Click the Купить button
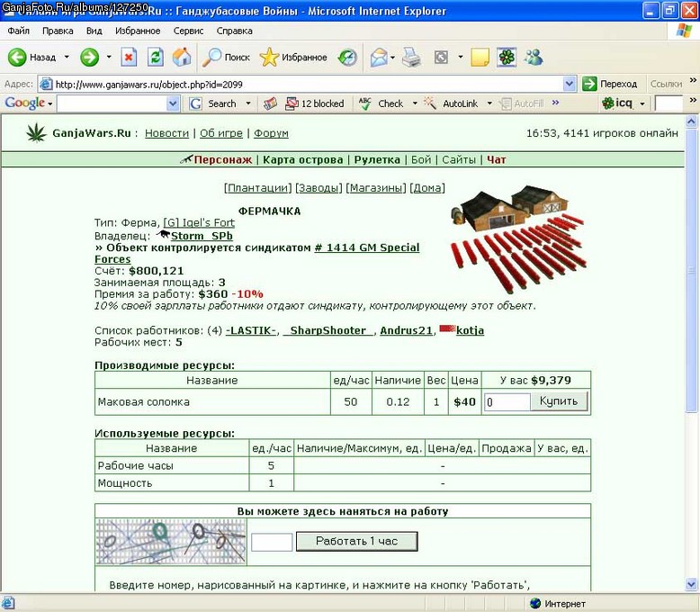This screenshot has height=612, width=700. pyautogui.click(x=559, y=401)
